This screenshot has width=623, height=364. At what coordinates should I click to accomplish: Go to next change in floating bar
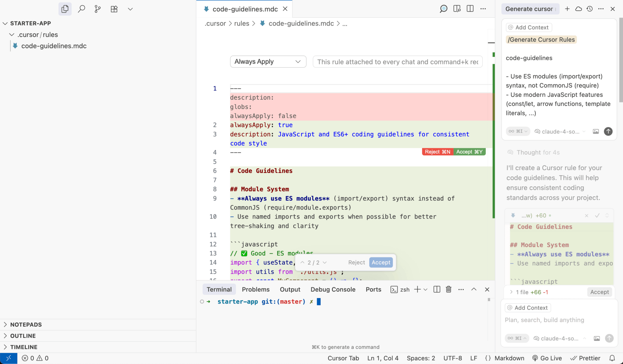coord(325,263)
